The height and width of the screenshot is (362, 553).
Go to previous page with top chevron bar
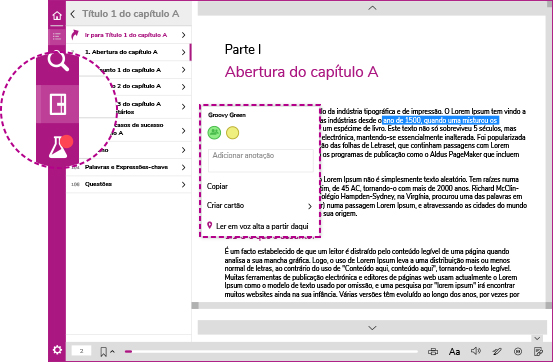pyautogui.click(x=372, y=8)
